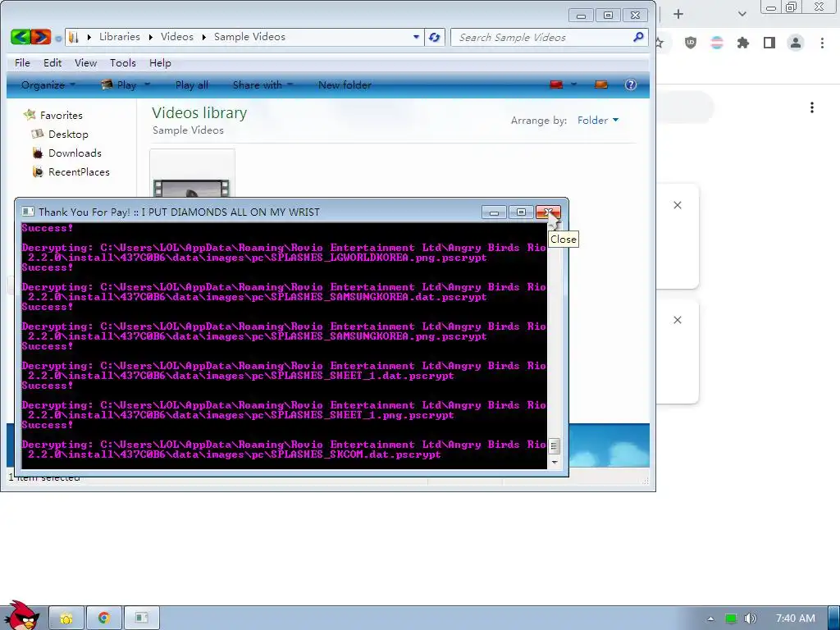Open the Arrange by Folder dropdown
Image resolution: width=840 pixels, height=630 pixels.
598,120
